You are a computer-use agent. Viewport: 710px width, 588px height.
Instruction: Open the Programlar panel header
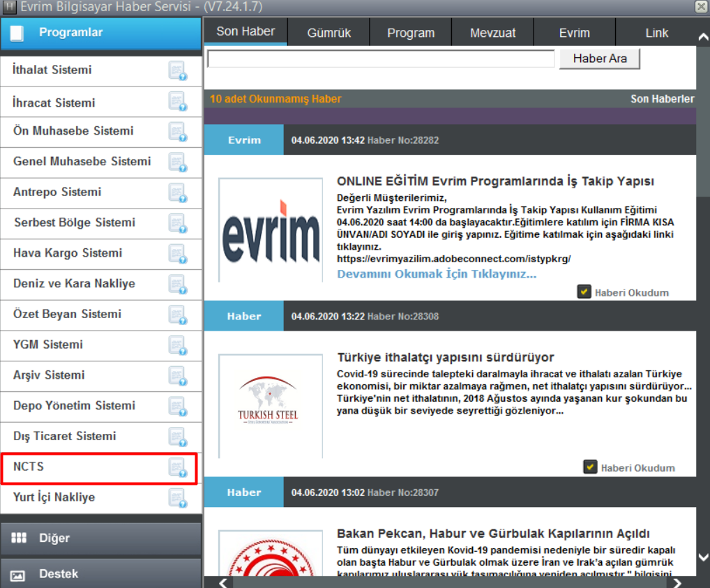point(100,33)
